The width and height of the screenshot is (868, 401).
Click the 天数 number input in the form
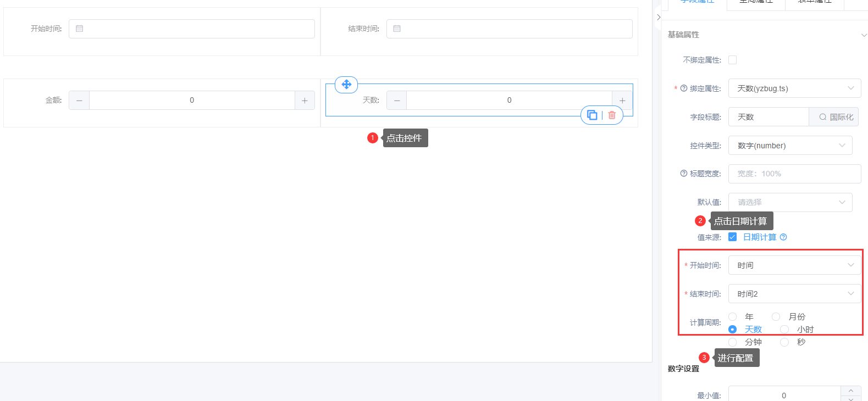click(510, 101)
